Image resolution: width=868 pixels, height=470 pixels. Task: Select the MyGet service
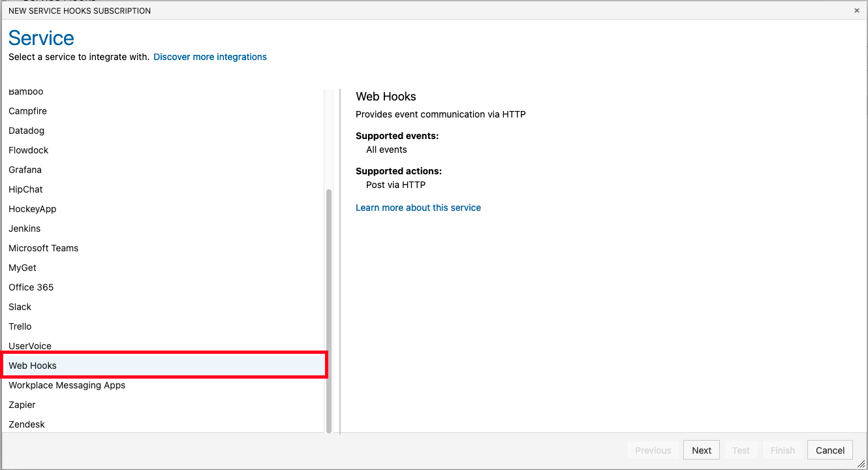[163, 268]
